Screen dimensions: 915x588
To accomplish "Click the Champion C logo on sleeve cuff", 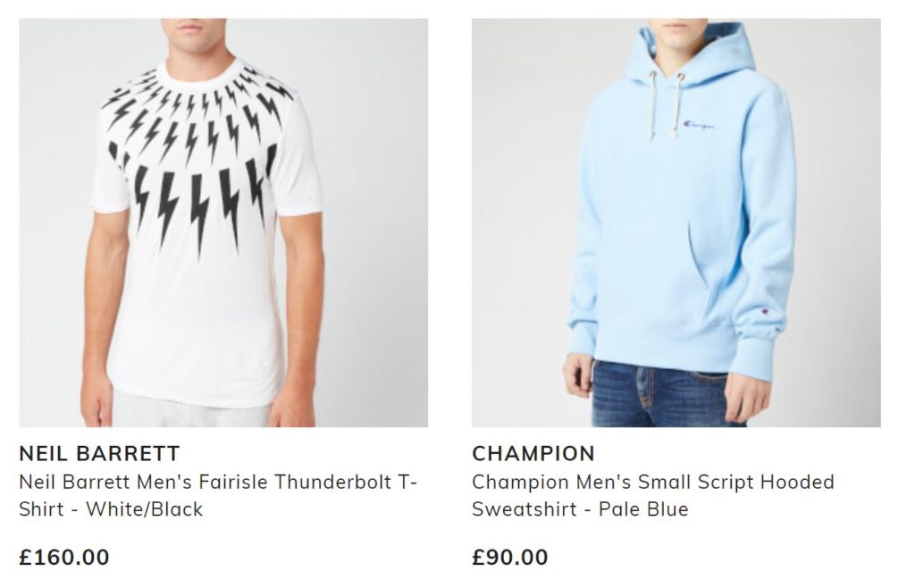I will (765, 311).
